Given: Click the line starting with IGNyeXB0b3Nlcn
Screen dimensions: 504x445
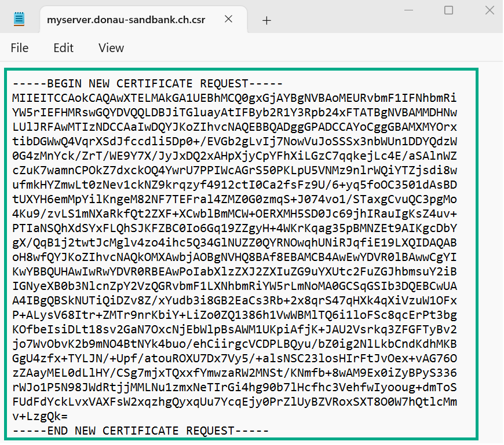Looking at the screenshot, I should pos(235,286).
